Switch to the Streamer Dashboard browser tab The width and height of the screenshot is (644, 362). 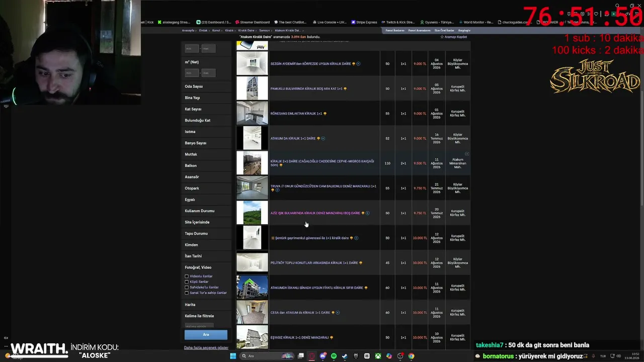pyautogui.click(x=252, y=22)
